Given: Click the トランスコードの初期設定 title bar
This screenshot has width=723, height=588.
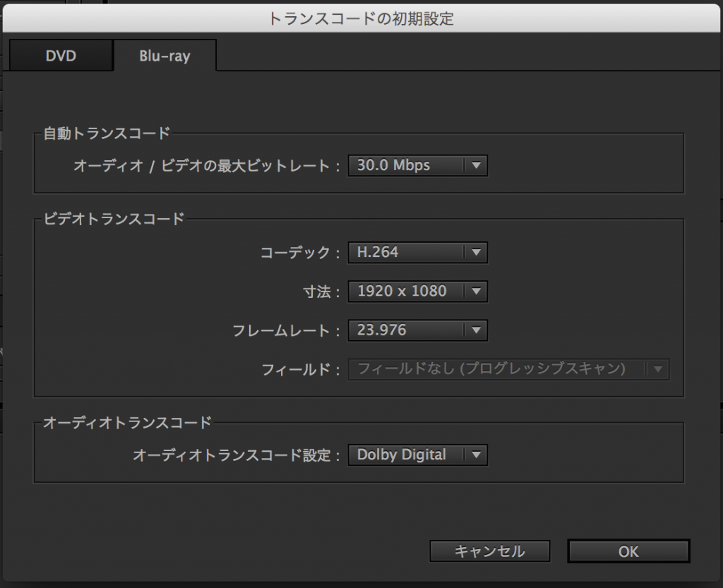Looking at the screenshot, I should (361, 18).
